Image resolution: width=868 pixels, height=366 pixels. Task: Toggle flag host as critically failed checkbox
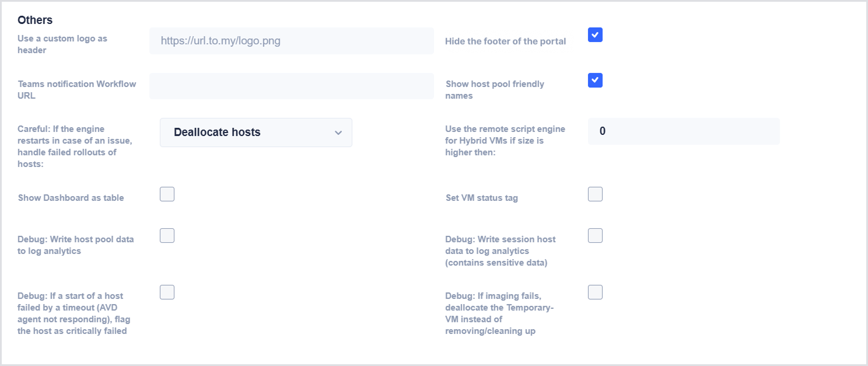tap(167, 292)
